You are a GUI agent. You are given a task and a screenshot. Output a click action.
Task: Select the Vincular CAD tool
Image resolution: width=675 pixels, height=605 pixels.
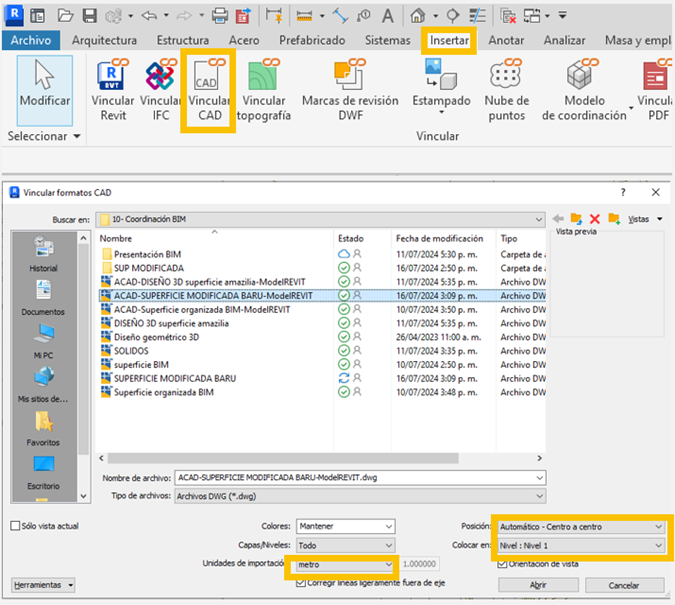point(208,90)
